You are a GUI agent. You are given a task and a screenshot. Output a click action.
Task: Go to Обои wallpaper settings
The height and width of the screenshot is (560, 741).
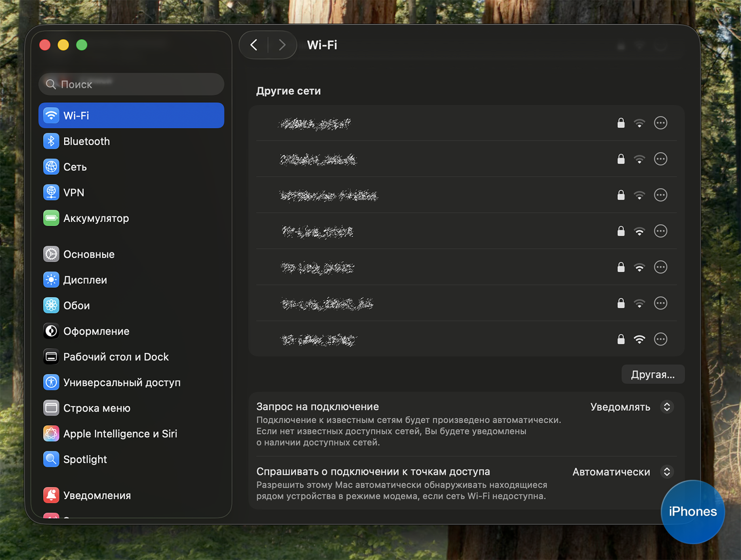[77, 306]
